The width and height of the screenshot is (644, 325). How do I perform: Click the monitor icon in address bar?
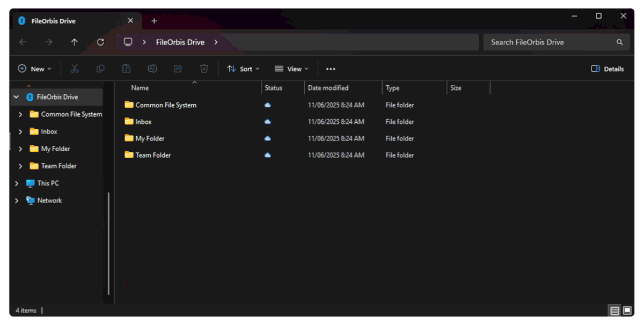(128, 42)
